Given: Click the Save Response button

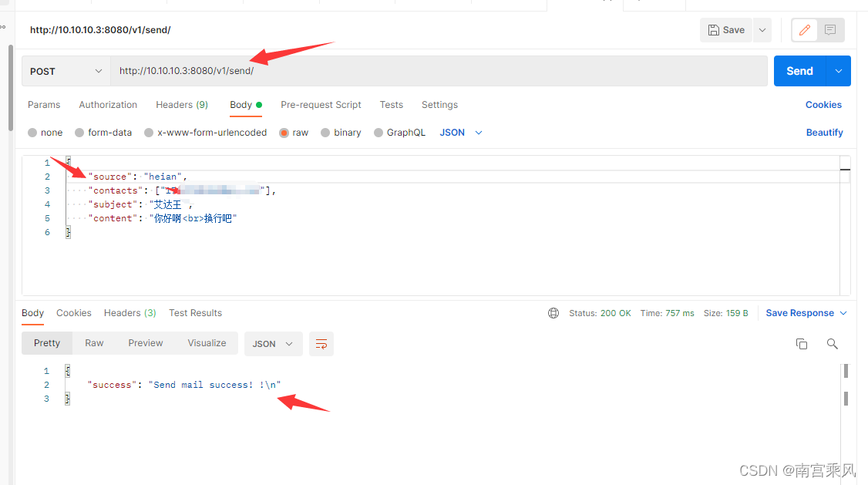Looking at the screenshot, I should pos(799,313).
